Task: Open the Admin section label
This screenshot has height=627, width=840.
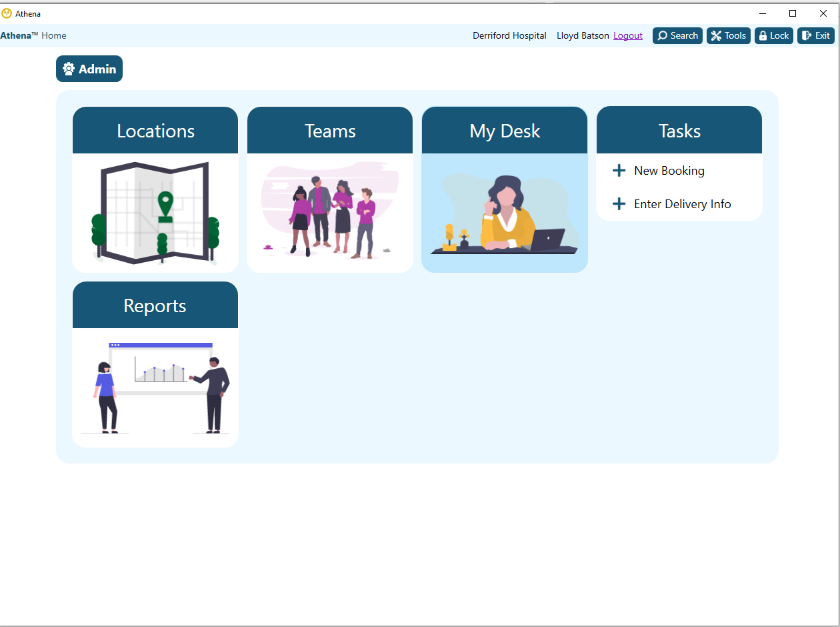Action: click(97, 69)
